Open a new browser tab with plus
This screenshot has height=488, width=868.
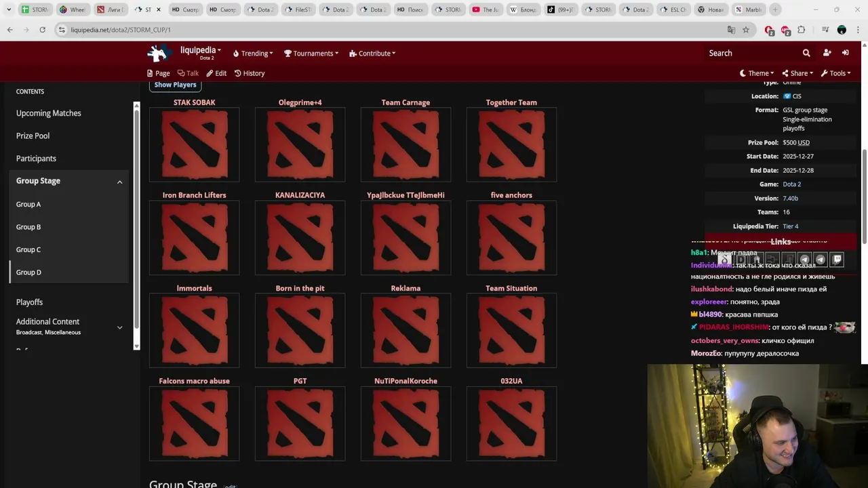pyautogui.click(x=775, y=9)
